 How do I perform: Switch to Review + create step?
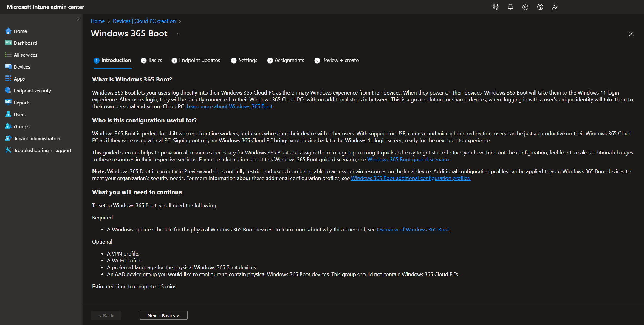(337, 60)
